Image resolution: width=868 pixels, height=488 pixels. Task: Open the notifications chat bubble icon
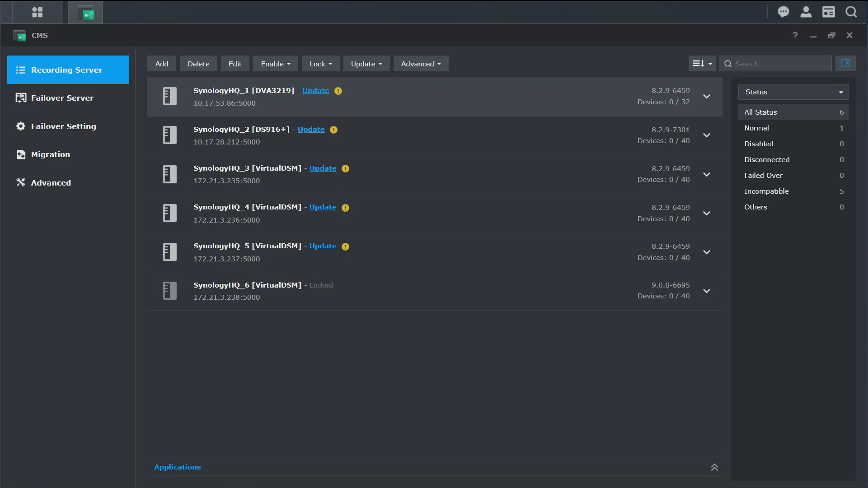click(783, 12)
